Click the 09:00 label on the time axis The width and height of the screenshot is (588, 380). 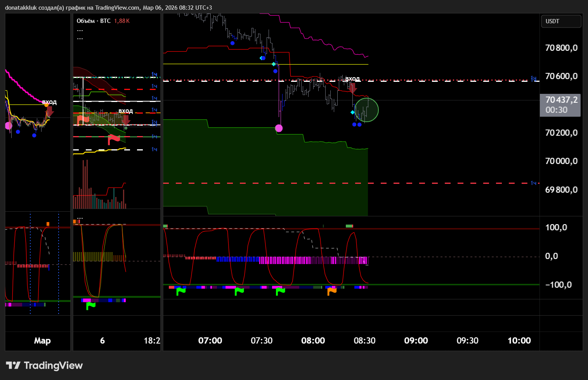pos(416,340)
